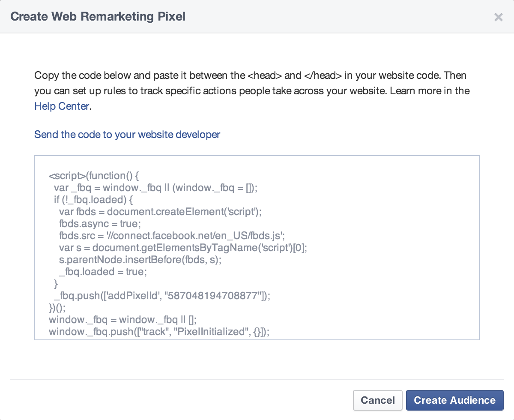Open the Help Center link

pos(62,106)
